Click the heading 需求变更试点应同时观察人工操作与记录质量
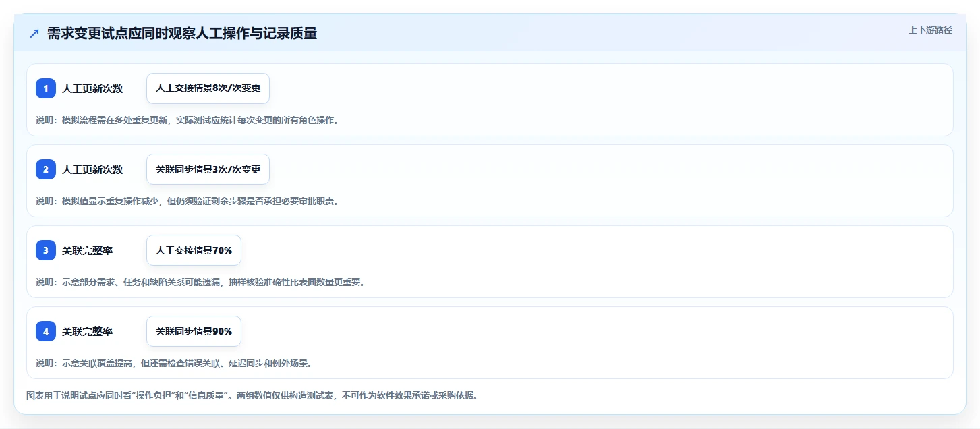This screenshot has height=429, width=980. tap(182, 33)
